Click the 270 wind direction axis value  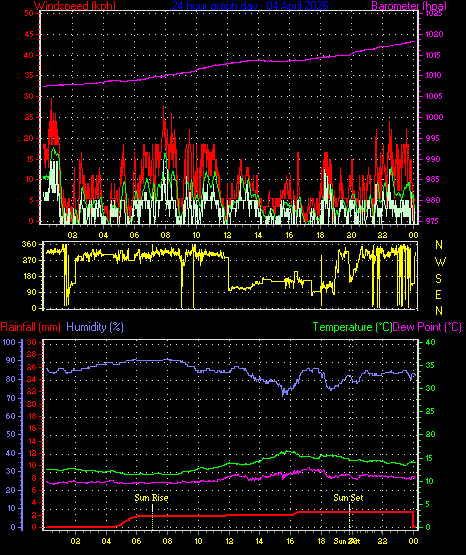pyautogui.click(x=29, y=261)
